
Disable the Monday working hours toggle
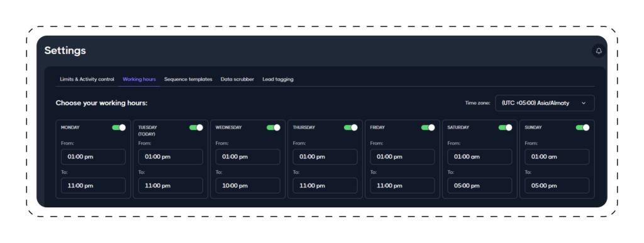119,127
